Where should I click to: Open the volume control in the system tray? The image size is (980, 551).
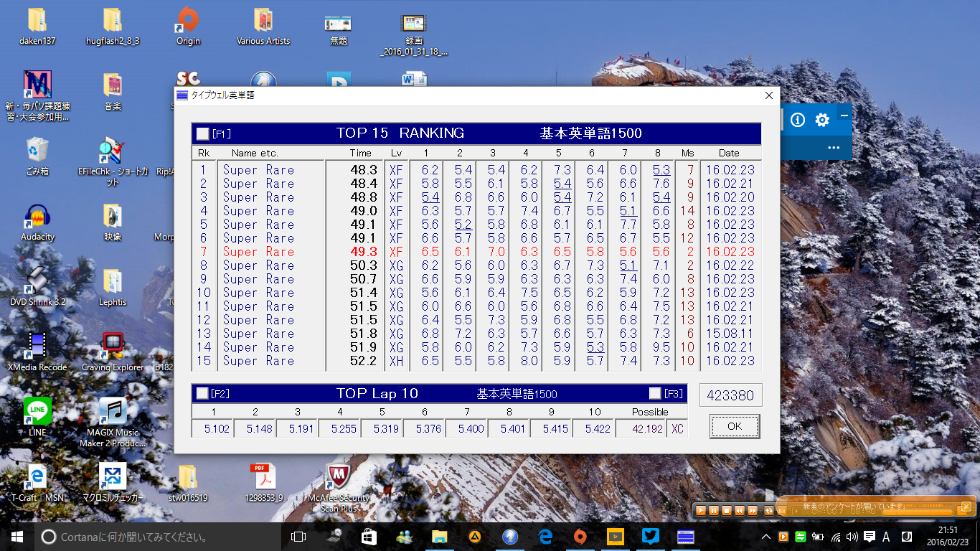click(x=852, y=537)
